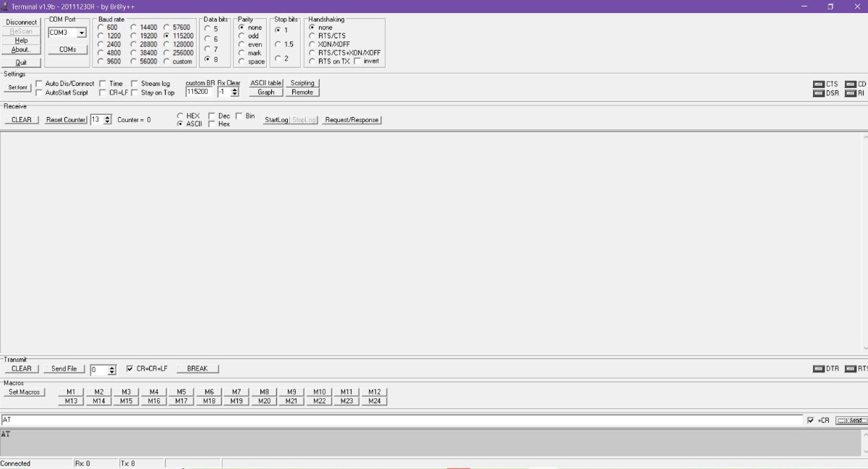Screen dimensions: 868x469
Task: Enable Stream log checkbox
Action: coord(135,84)
